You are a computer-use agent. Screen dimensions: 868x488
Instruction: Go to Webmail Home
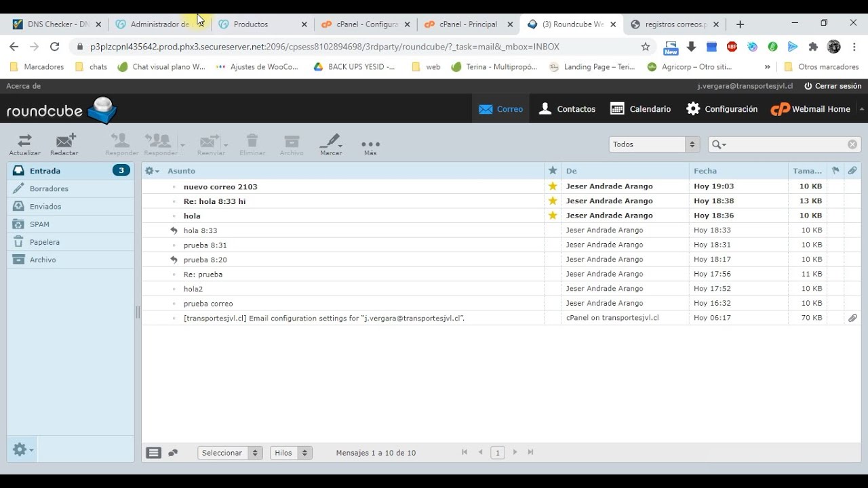(x=810, y=109)
